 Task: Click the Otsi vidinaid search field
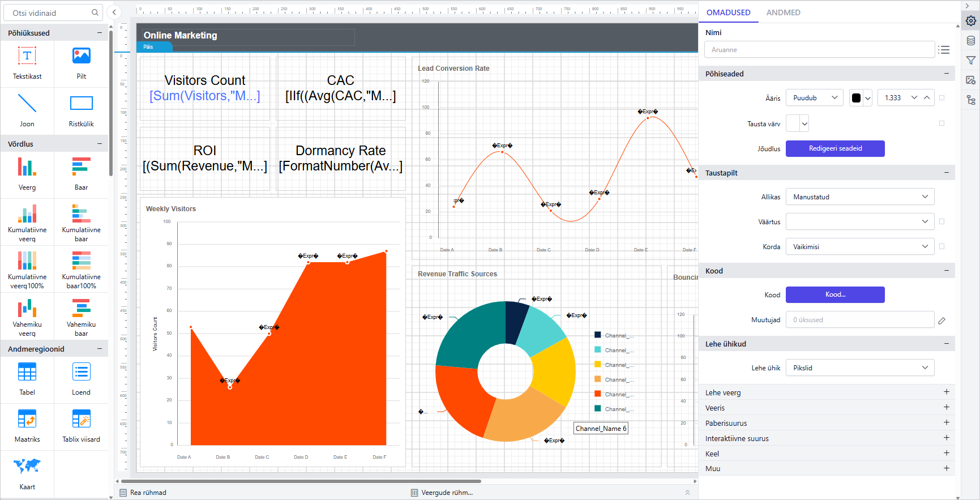pyautogui.click(x=54, y=12)
